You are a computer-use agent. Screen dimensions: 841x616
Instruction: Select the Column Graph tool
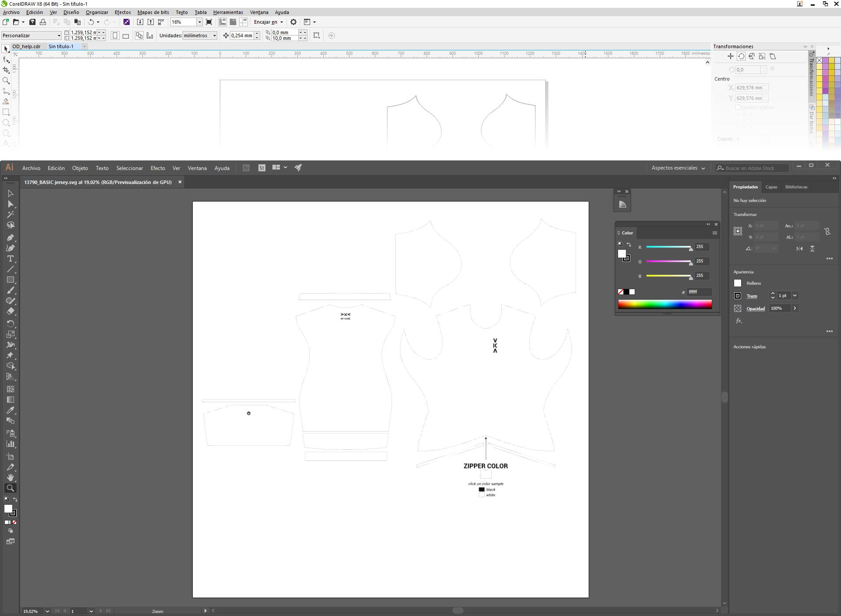(11, 444)
